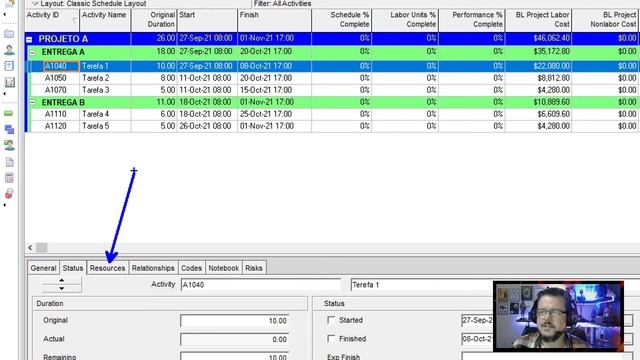Click the Performance % Complete column header
The width and height of the screenshot is (640, 360).
472,20
